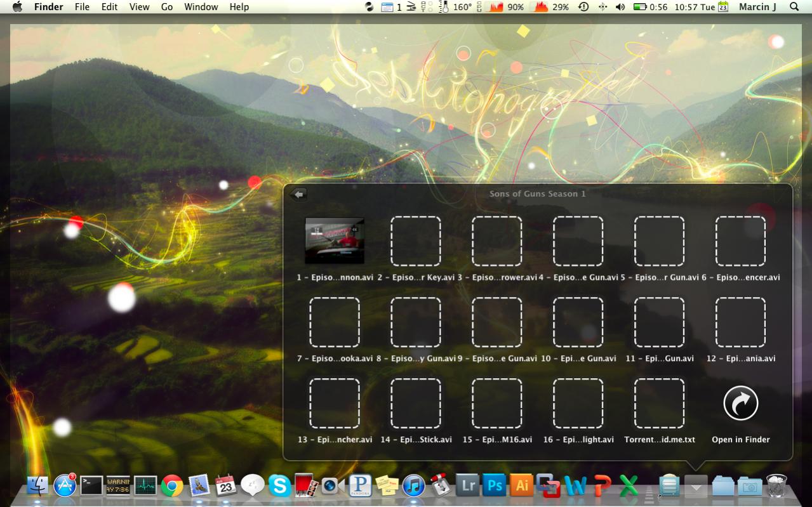Open the Window menu

[x=201, y=7]
